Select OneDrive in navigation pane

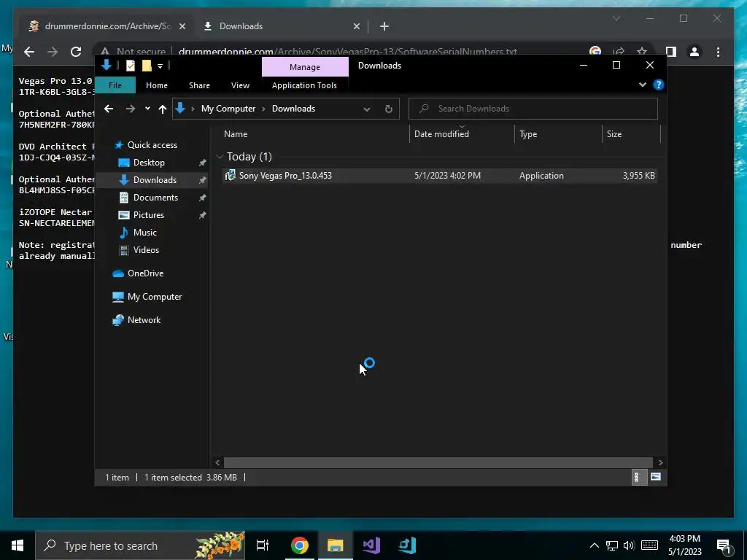[145, 273]
